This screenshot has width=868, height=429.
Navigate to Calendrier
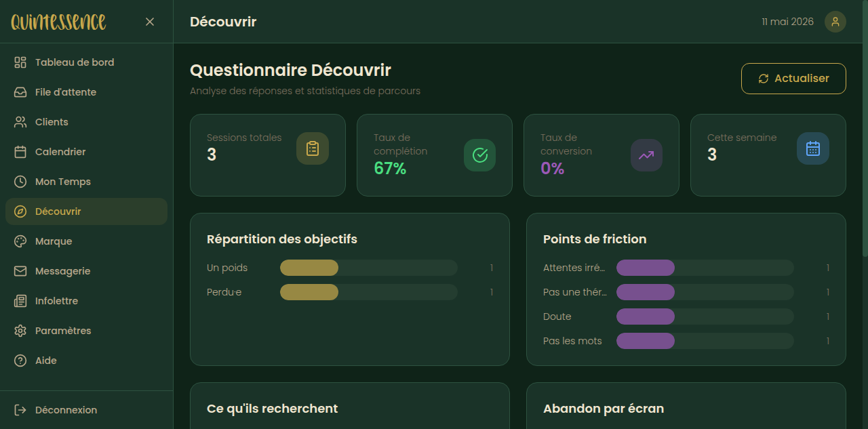pyautogui.click(x=86, y=152)
